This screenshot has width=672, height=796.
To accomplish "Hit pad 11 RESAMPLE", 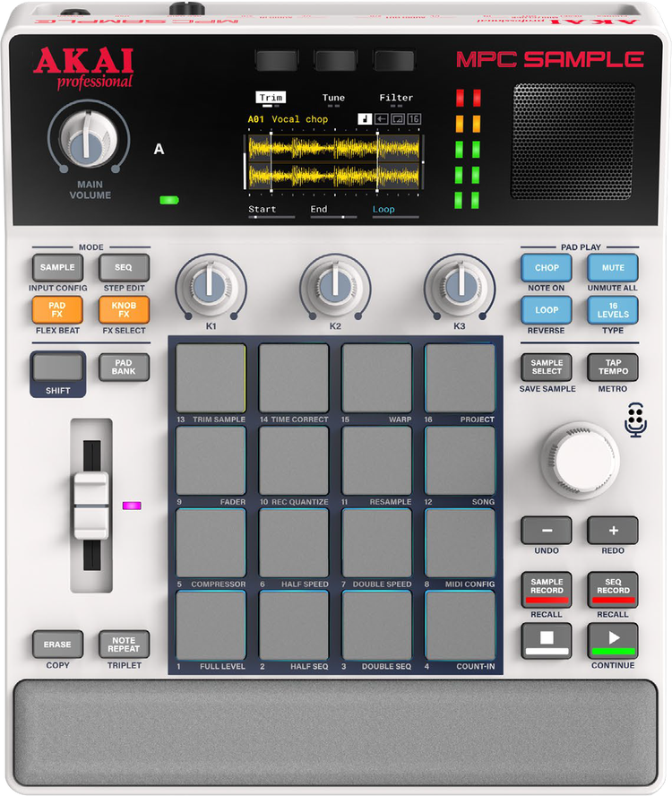I will pos(376,461).
